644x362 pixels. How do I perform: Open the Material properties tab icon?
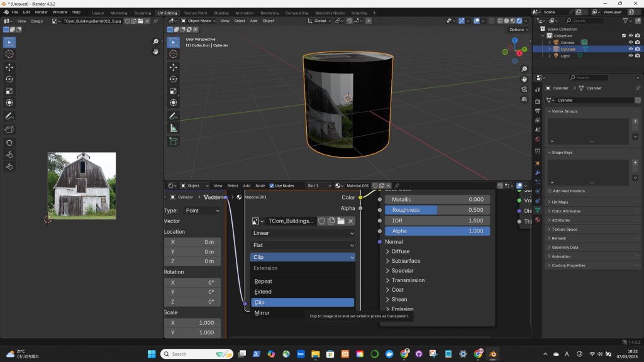point(538,219)
